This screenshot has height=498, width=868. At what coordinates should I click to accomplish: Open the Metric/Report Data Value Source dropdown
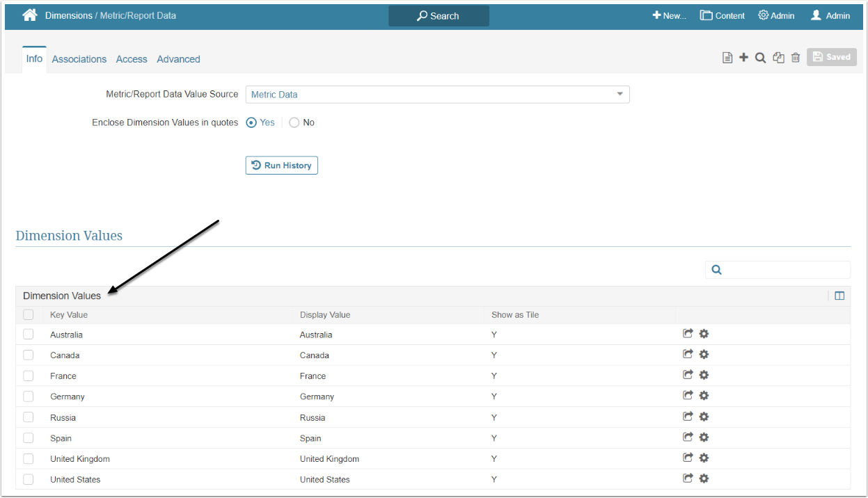point(437,95)
